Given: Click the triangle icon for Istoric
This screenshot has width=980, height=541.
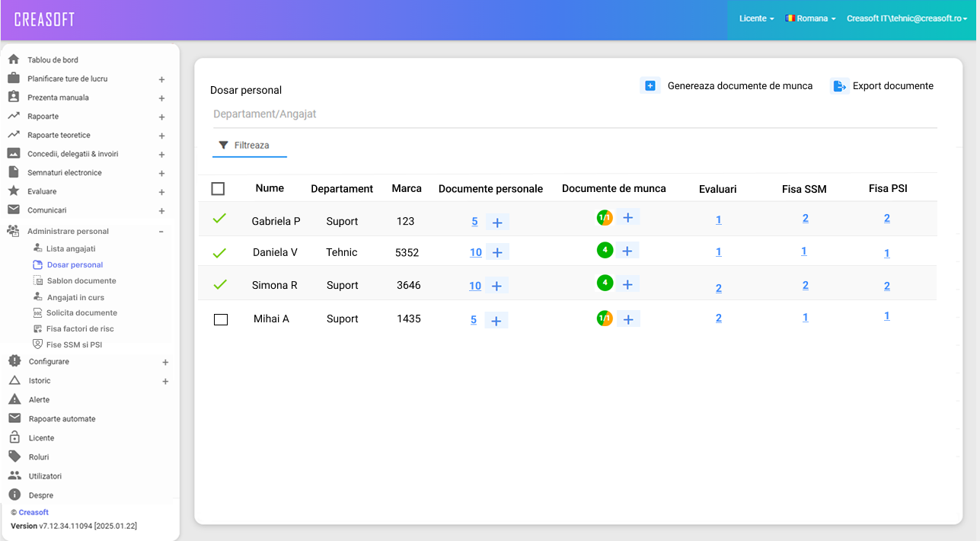Looking at the screenshot, I should coord(14,380).
